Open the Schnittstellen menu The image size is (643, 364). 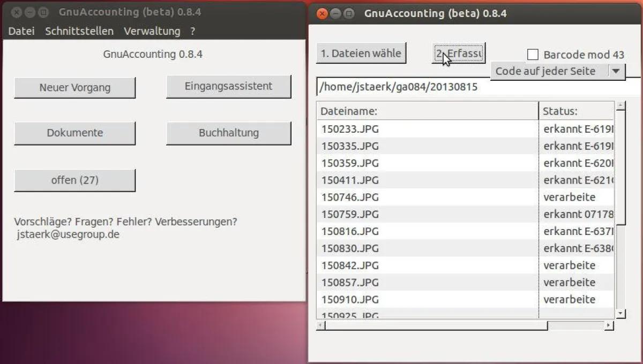coord(79,31)
